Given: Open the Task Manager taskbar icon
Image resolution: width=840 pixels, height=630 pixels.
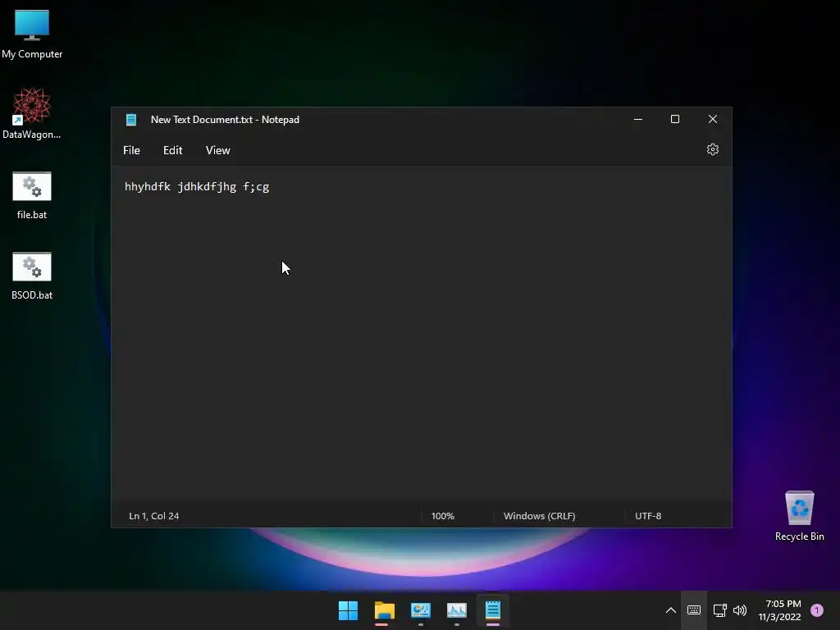Looking at the screenshot, I should point(456,610).
